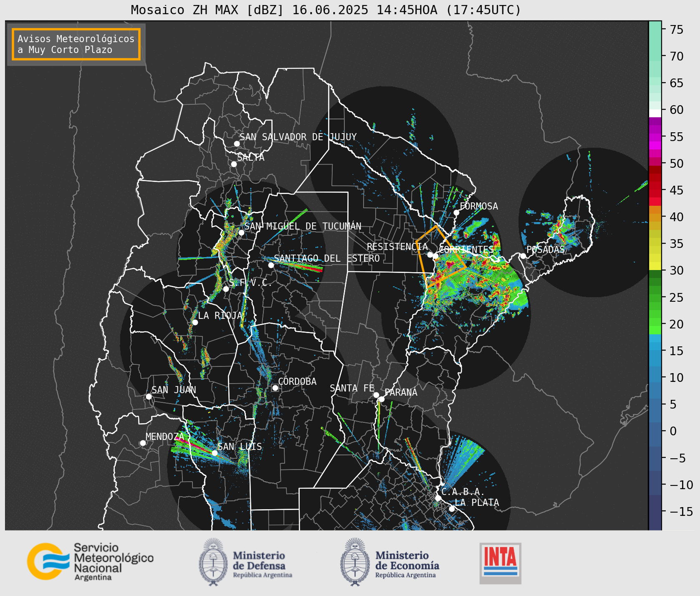The width and height of the screenshot is (700, 596).
Task: Click the SANTIAGO DEL ESTERO label text
Action: click(x=327, y=258)
